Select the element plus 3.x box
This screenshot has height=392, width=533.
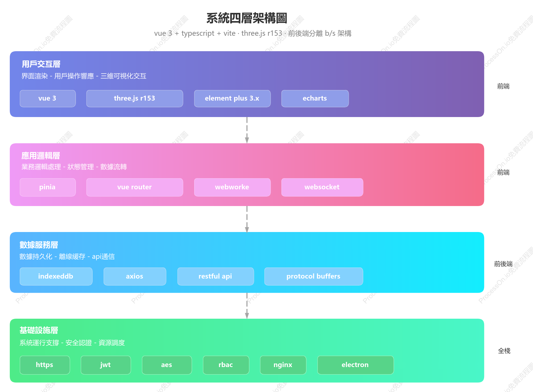pos(232,99)
